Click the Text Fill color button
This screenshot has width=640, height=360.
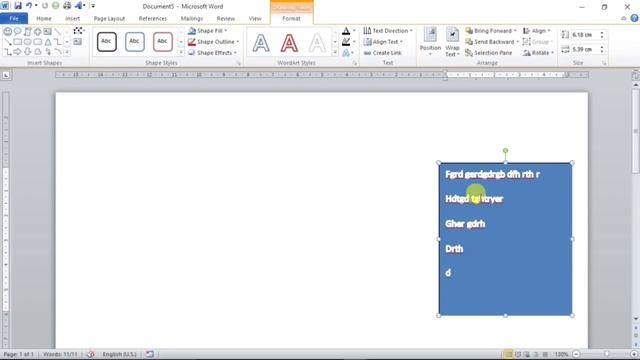click(x=346, y=31)
